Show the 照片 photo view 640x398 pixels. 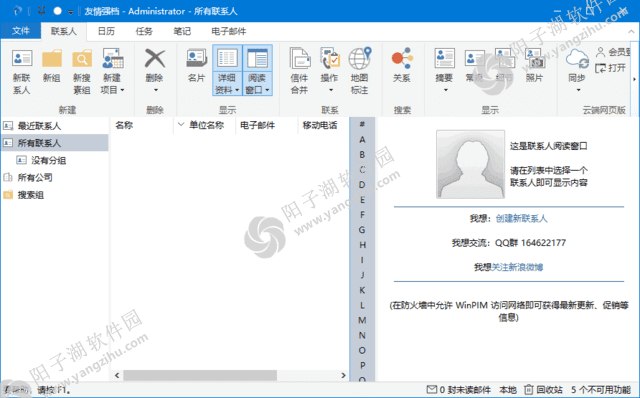pos(534,65)
